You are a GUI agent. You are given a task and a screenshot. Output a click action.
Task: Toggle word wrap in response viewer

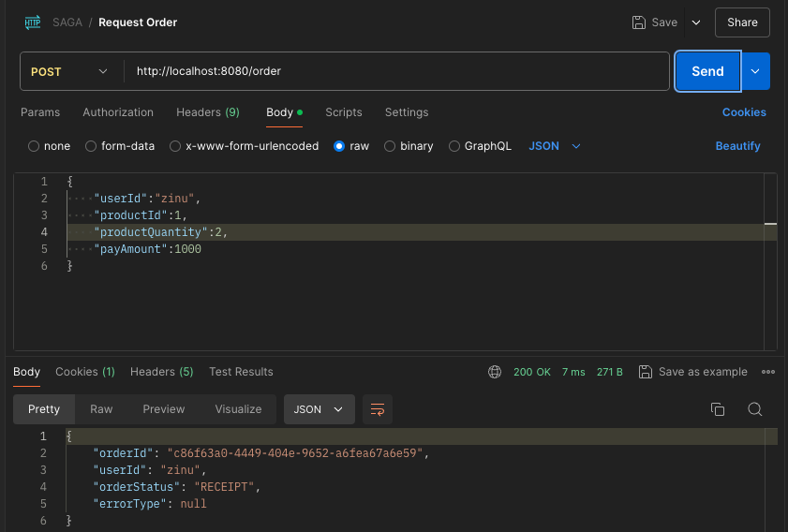click(378, 409)
